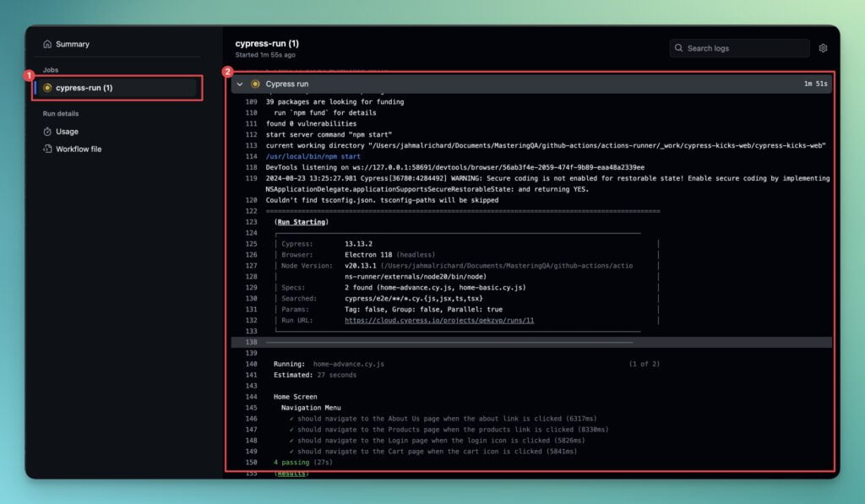Click the cypress-run (1) page title
Viewport: 865px width, 504px height.
coord(267,44)
